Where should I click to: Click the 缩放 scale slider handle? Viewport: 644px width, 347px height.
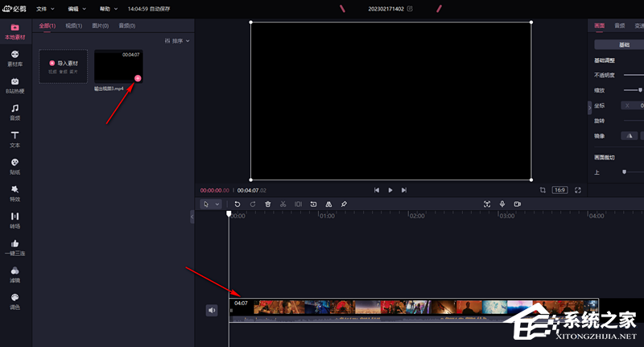coord(640,90)
